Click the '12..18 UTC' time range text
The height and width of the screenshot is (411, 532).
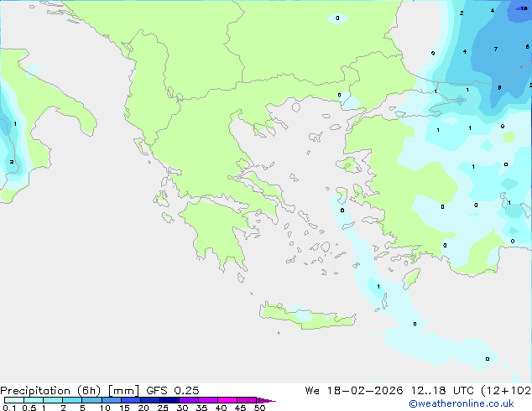(442, 391)
